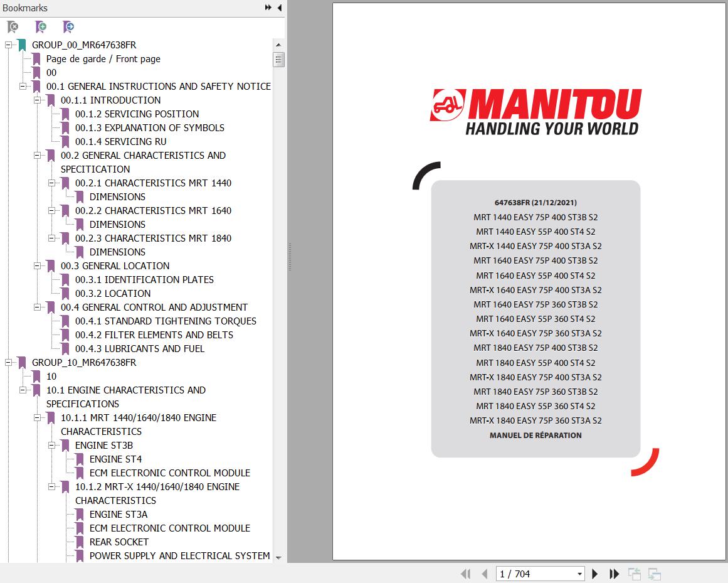The height and width of the screenshot is (583, 728).
Task: Click the bookmarks scrollbar down arrow
Action: tap(278, 557)
